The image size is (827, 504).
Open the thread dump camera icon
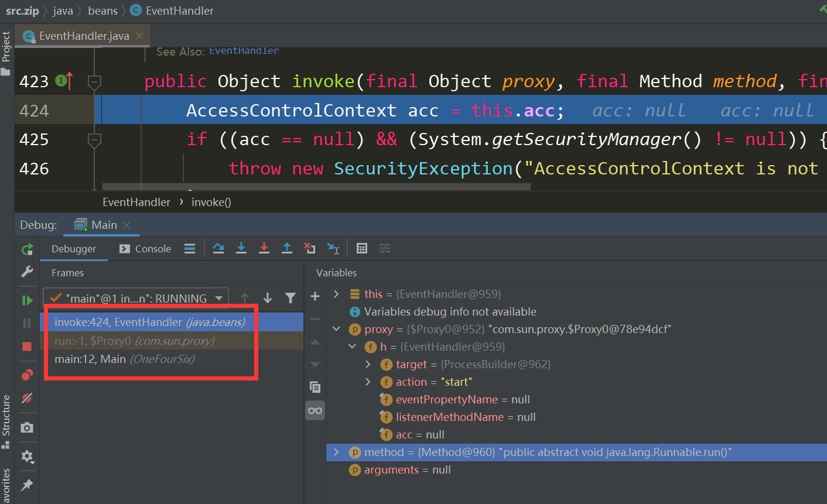point(27,427)
